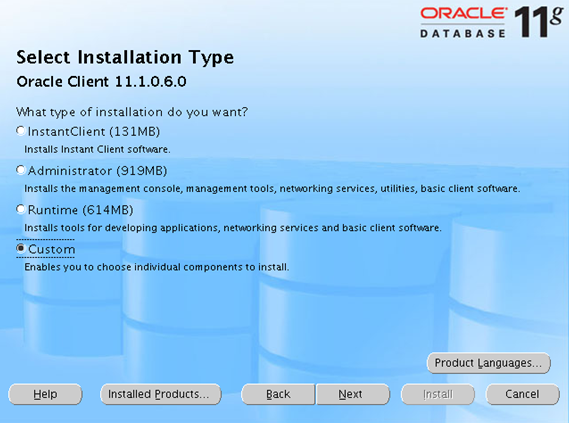The width and height of the screenshot is (569, 423).
Task: Click the grayed-out Install button
Action: coord(438,394)
